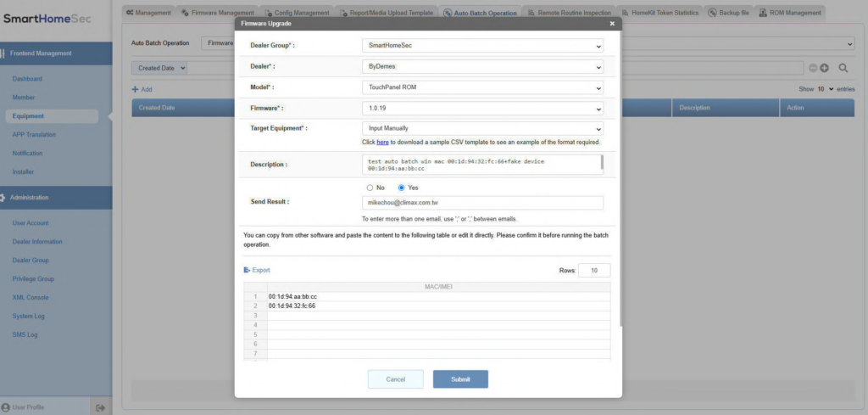868x415 pixels.
Task: Click the Backup file tab icon
Action: 713,13
